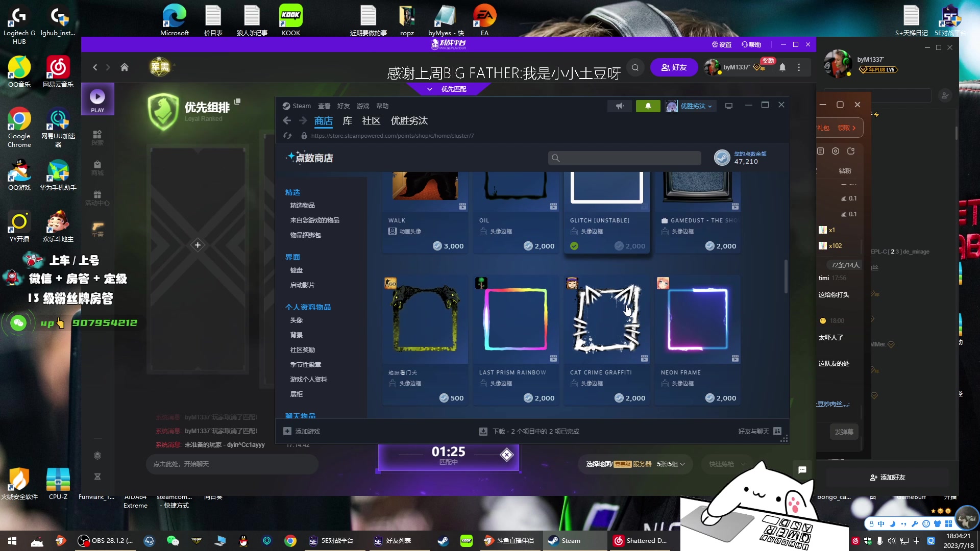Click the Steam taskbar button
The image size is (980, 551).
tap(574, 541)
